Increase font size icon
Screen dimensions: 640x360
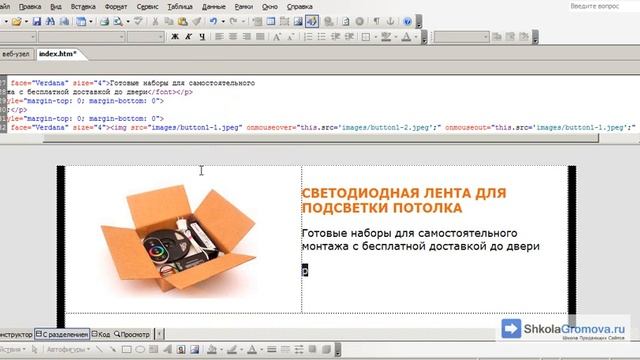click(277, 37)
